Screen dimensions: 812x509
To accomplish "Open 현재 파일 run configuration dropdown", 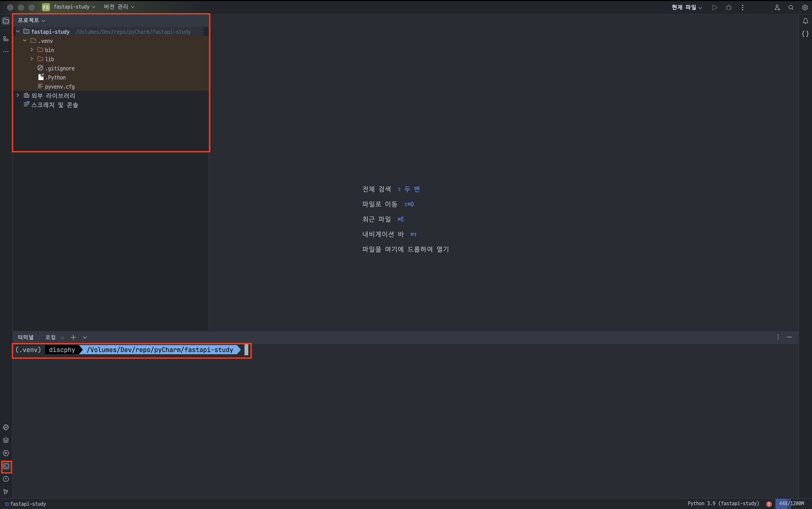I will coord(687,8).
